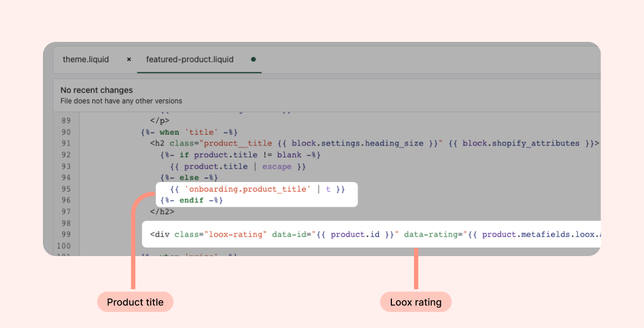Place cursor on the endif statement
Screen dimensions: 644x328
coord(191,200)
